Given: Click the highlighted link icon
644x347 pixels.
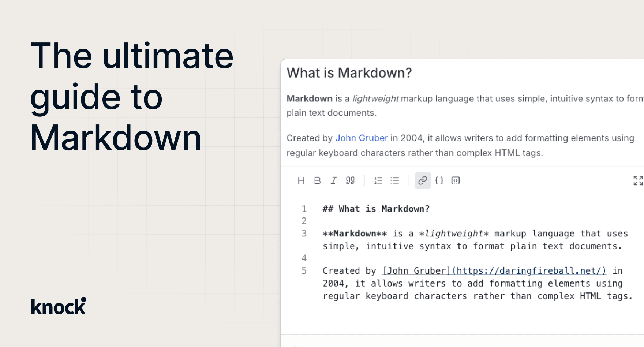Looking at the screenshot, I should pos(423,180).
